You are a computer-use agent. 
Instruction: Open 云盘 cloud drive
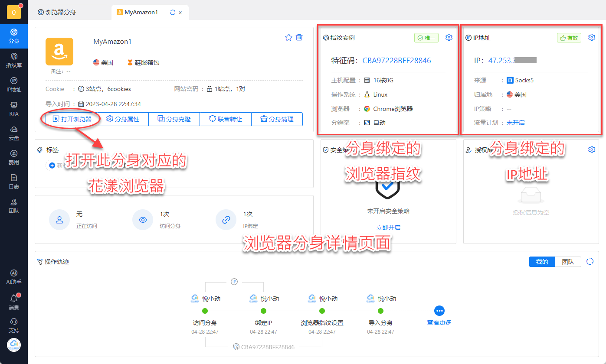coord(14,133)
